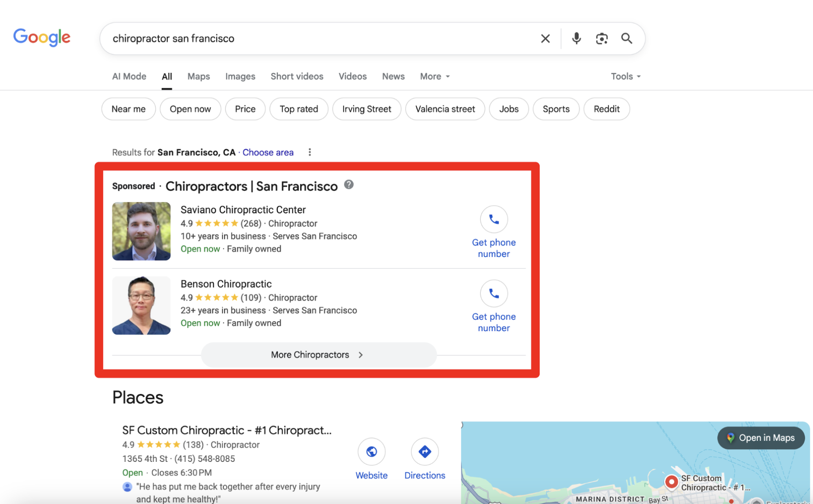This screenshot has height=504, width=813.
Task: Click the More Chiropractors button
Action: [318, 355]
